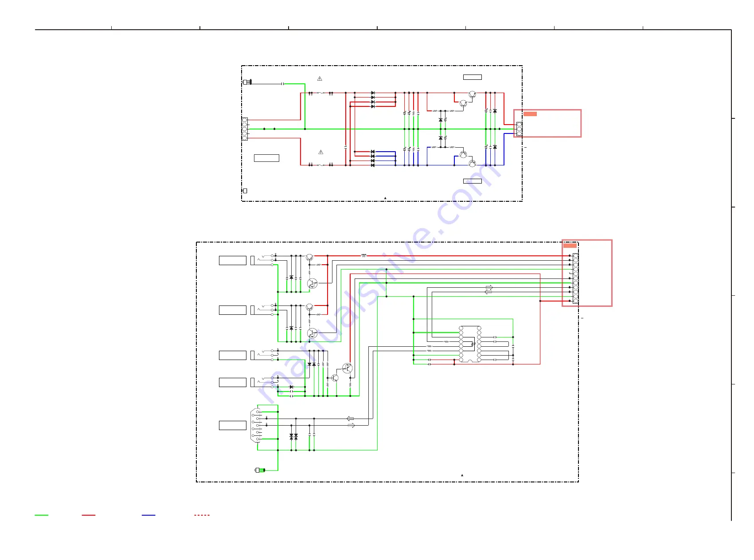Click the blank label box above the upper transistor pair
The image size is (754, 560).
(x=473, y=77)
